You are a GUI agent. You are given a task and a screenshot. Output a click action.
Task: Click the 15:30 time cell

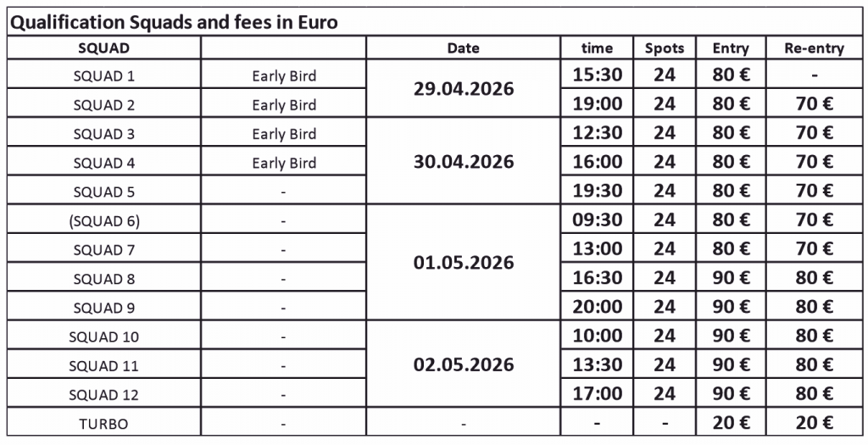pos(598,75)
